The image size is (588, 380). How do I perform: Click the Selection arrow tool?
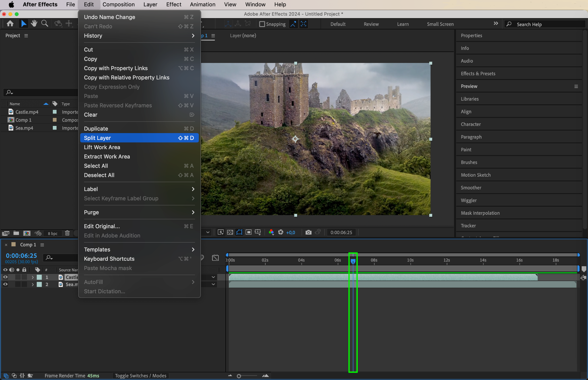click(x=24, y=24)
